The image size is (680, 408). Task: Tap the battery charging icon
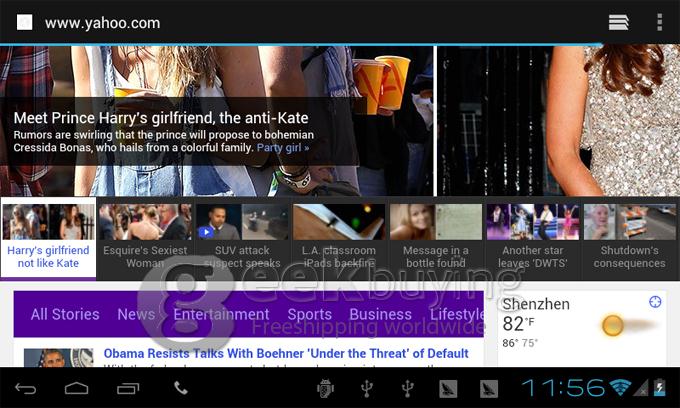[x=659, y=387]
